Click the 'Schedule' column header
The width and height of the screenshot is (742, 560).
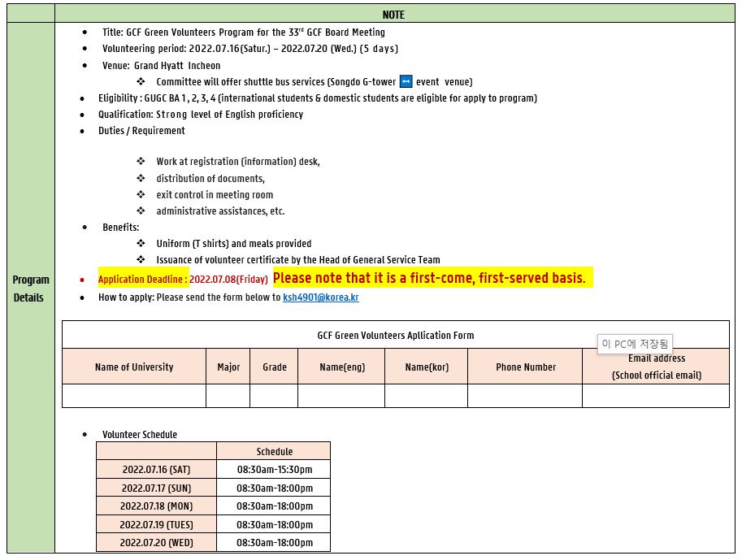tap(275, 452)
